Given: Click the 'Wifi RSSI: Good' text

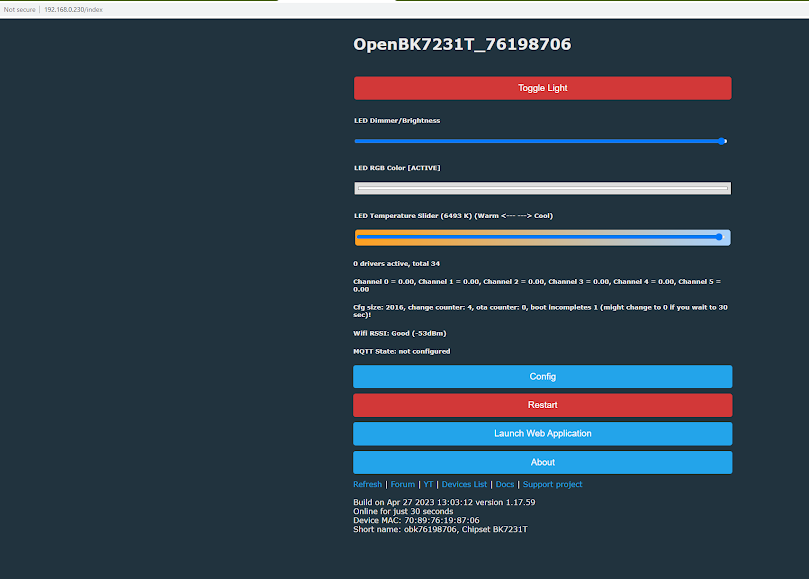Looking at the screenshot, I should (x=399, y=333).
